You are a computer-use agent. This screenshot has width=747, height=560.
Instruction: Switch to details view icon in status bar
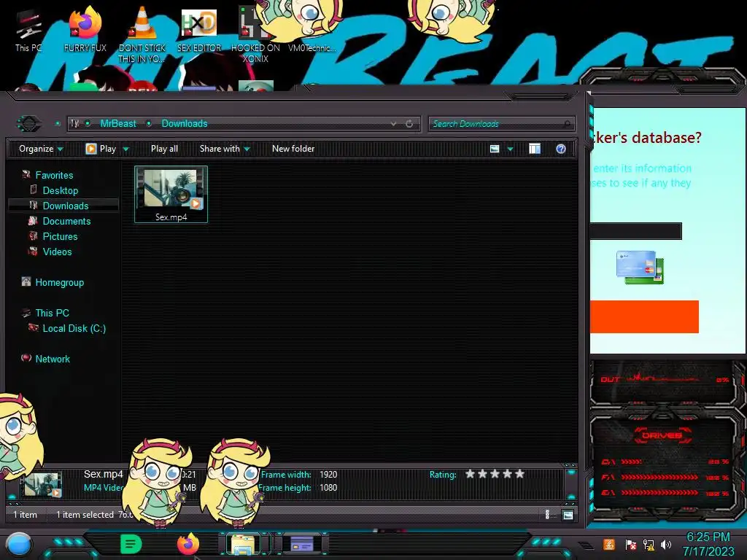coord(547,514)
